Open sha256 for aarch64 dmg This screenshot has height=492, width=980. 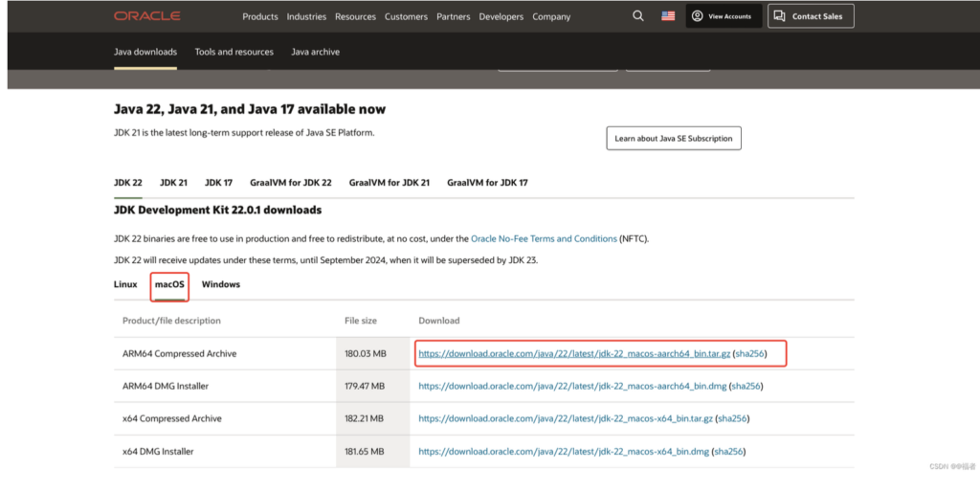(x=746, y=387)
